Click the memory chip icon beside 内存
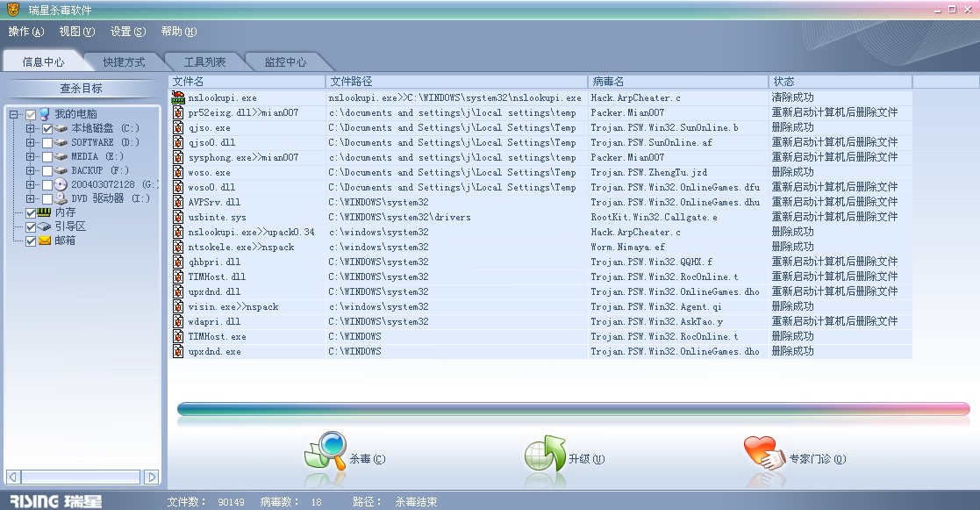The height and width of the screenshot is (510, 980). point(45,212)
